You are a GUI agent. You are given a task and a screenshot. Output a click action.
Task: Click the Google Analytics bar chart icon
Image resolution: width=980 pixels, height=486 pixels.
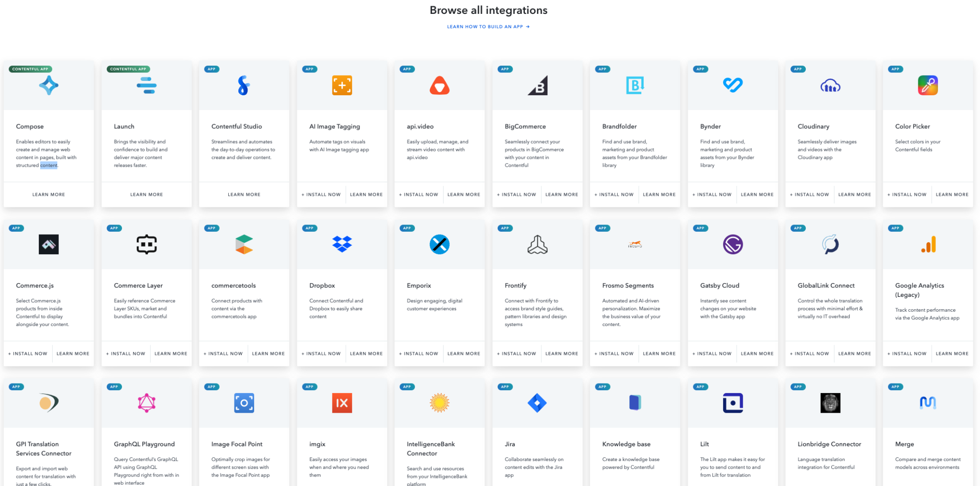pos(928,245)
